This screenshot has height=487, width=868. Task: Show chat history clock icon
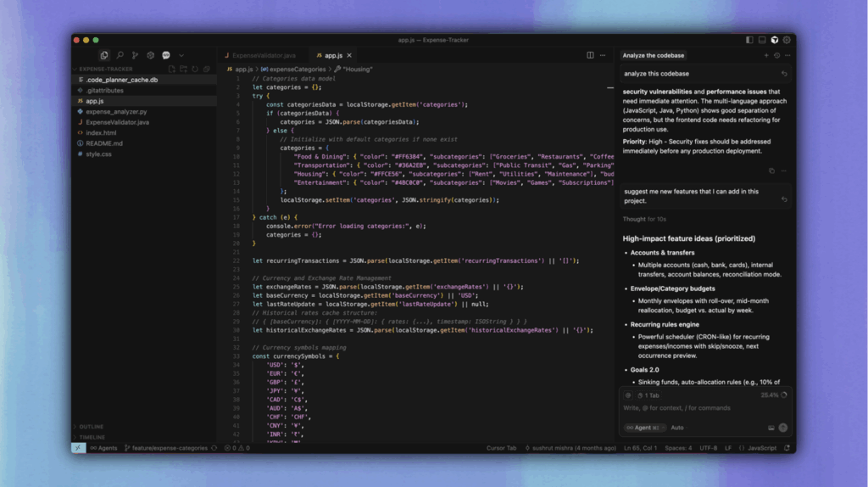pos(776,55)
